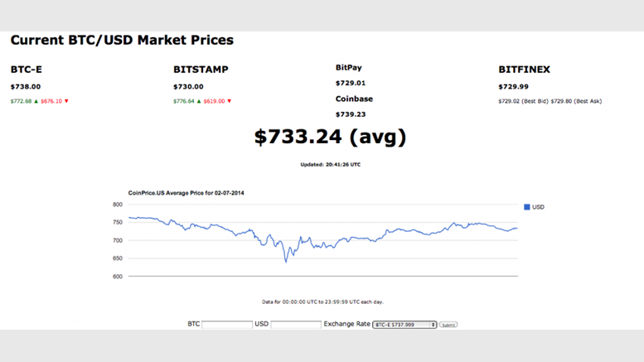Click the $733.24 average price
The height and width of the screenshot is (362, 644).
point(330,137)
